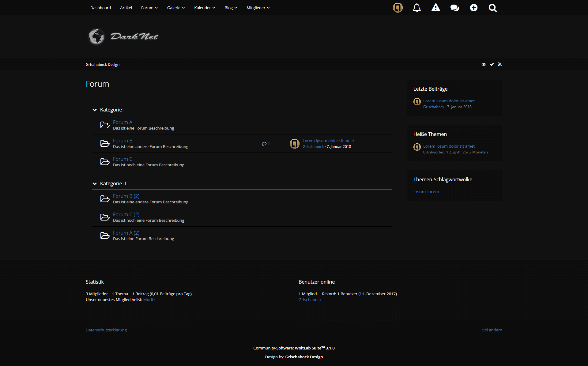The height and width of the screenshot is (366, 588).
Task: Open the RSS feed icon
Action: click(499, 64)
